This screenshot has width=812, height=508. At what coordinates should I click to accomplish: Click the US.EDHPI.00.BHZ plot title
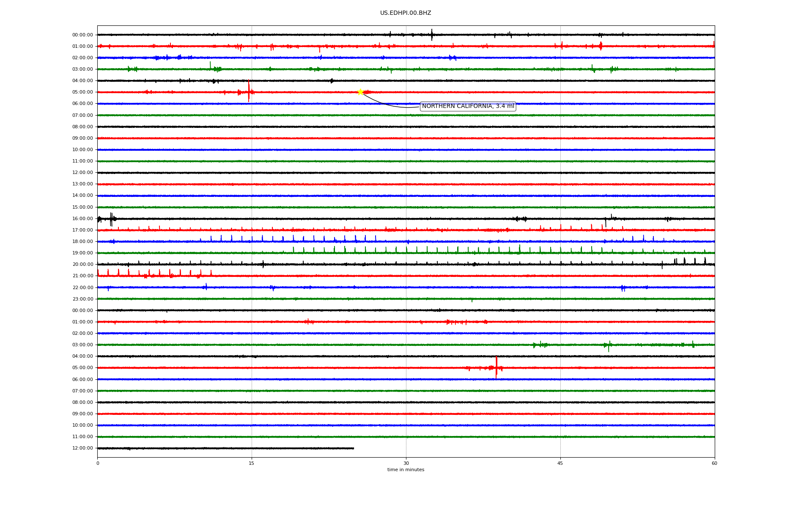405,13
